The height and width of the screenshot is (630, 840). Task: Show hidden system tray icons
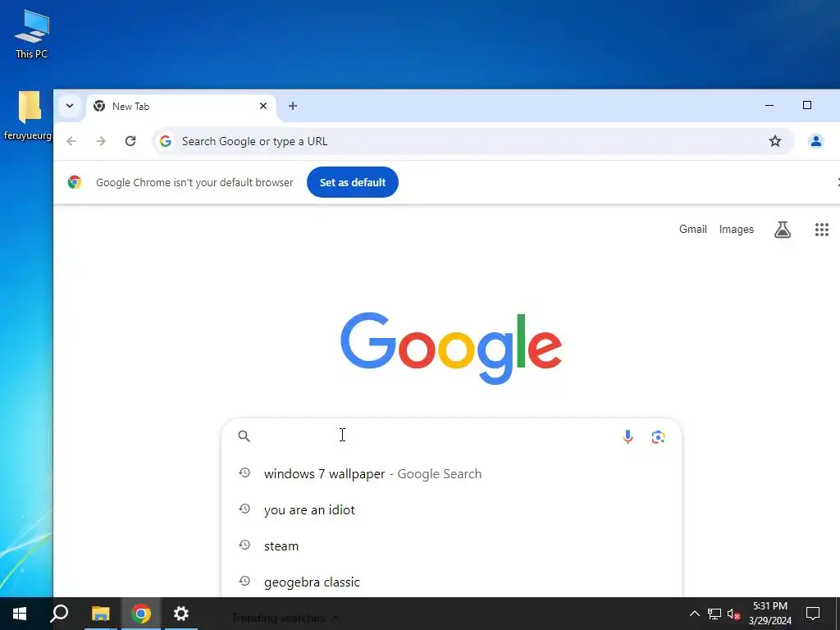pos(694,614)
